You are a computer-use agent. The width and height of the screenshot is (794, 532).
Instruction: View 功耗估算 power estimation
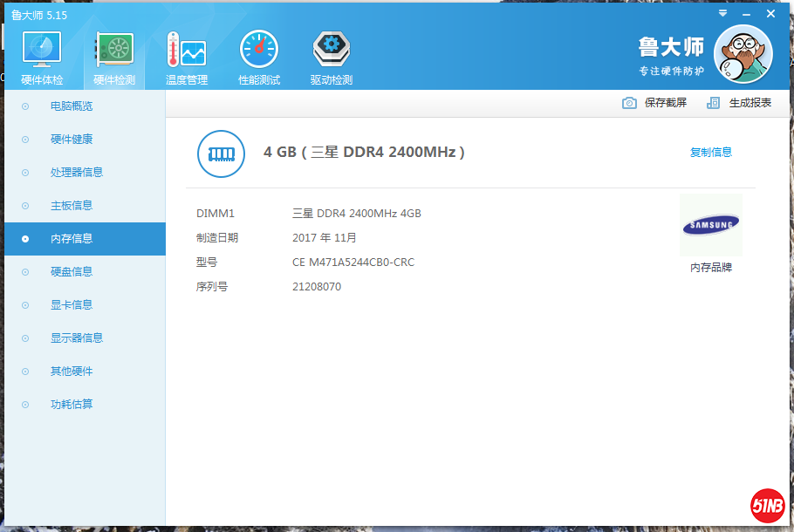coord(72,405)
